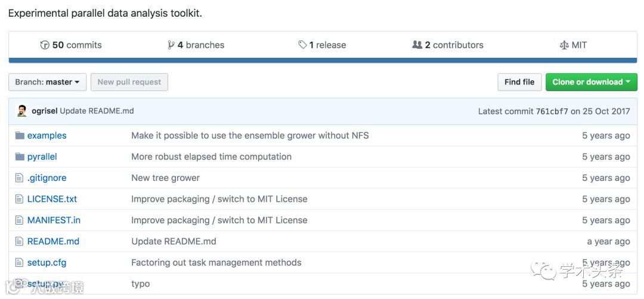Click the New pull request button
The width and height of the screenshot is (644, 299).
tap(129, 82)
